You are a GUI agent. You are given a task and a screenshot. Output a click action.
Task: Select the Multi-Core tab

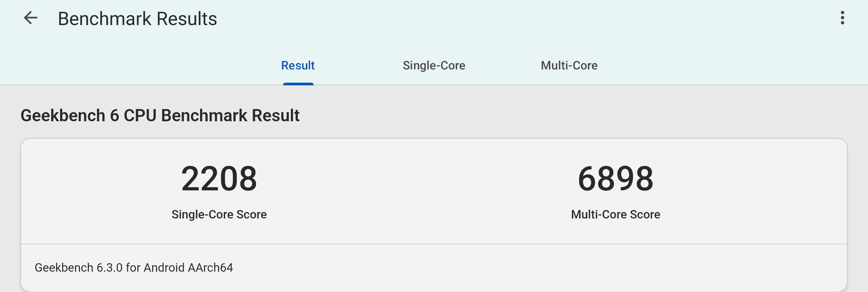[x=569, y=65]
